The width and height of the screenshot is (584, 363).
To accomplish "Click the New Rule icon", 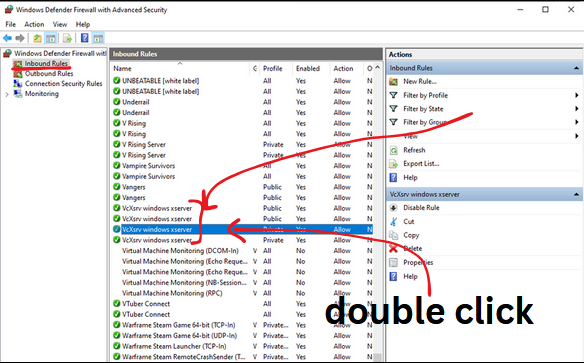I will click(393, 82).
